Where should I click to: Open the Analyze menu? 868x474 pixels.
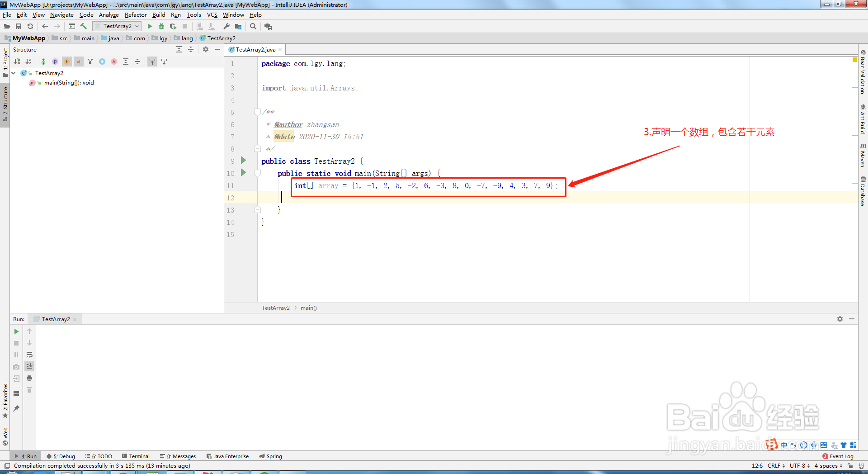pos(108,15)
